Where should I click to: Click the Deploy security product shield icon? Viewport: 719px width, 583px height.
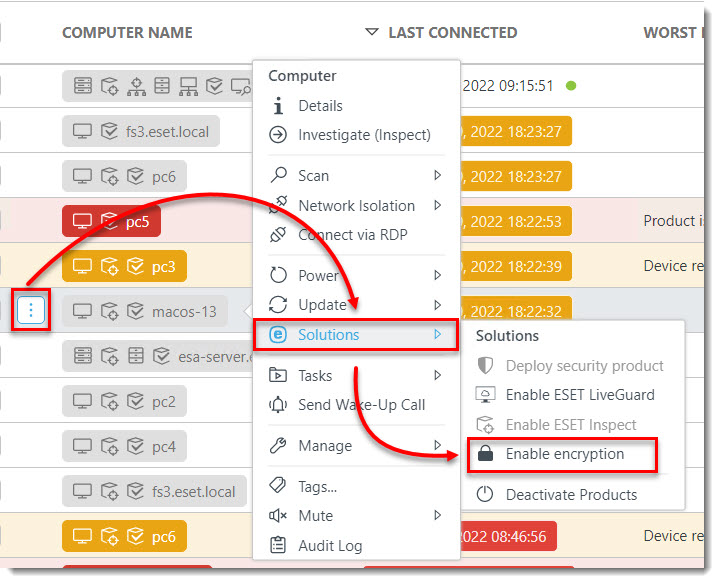point(485,366)
